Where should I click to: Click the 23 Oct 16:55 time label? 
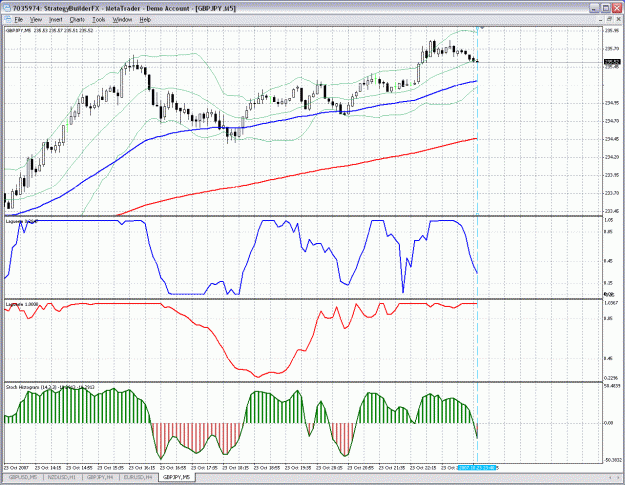pos(173,467)
